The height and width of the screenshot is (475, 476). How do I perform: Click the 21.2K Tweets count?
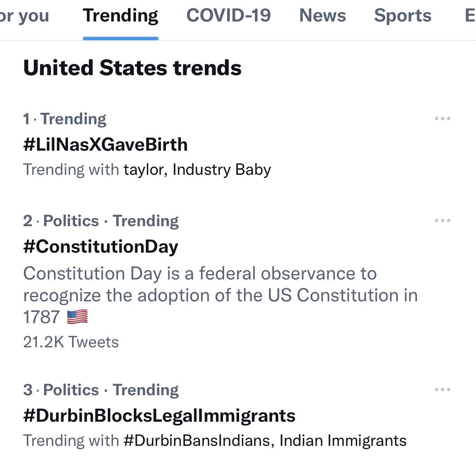[71, 342]
